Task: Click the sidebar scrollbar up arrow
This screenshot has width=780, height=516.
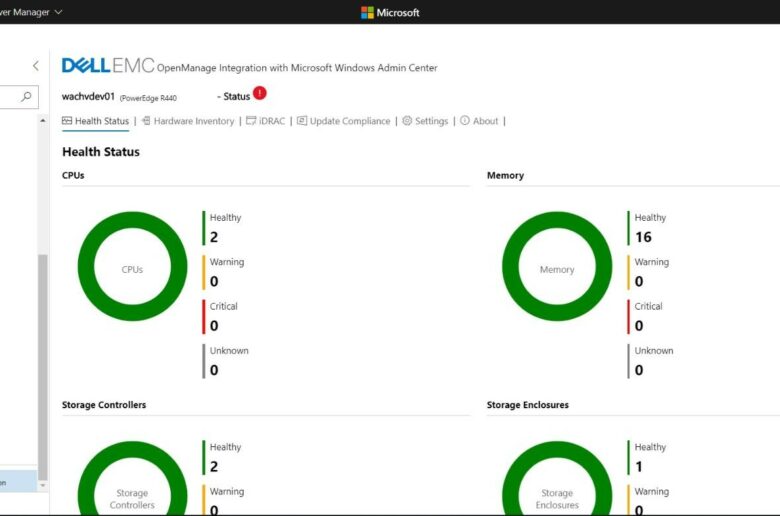Action: click(43, 120)
